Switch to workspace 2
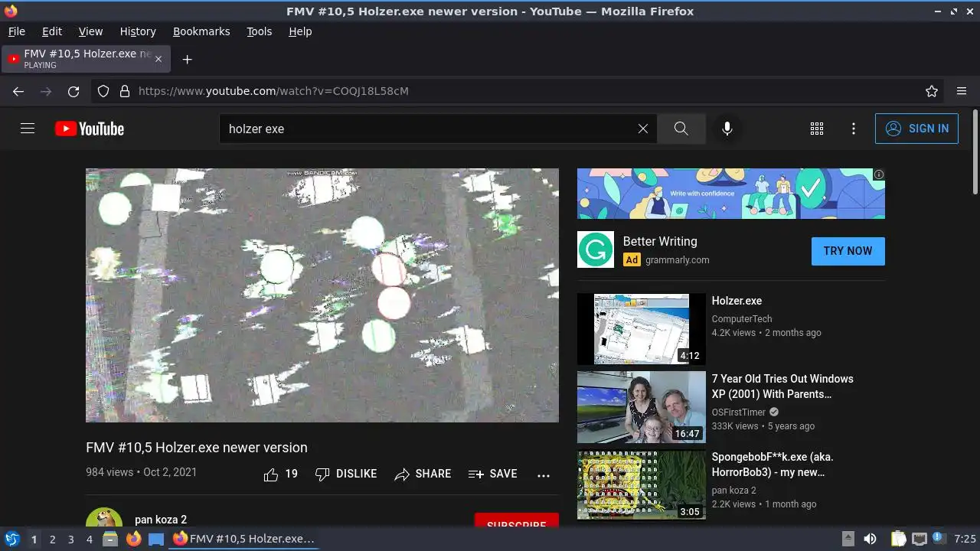 pos(52,540)
